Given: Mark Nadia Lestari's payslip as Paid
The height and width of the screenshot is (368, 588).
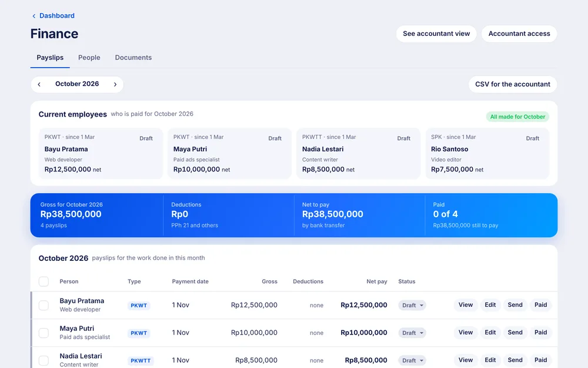Looking at the screenshot, I should pos(540,360).
